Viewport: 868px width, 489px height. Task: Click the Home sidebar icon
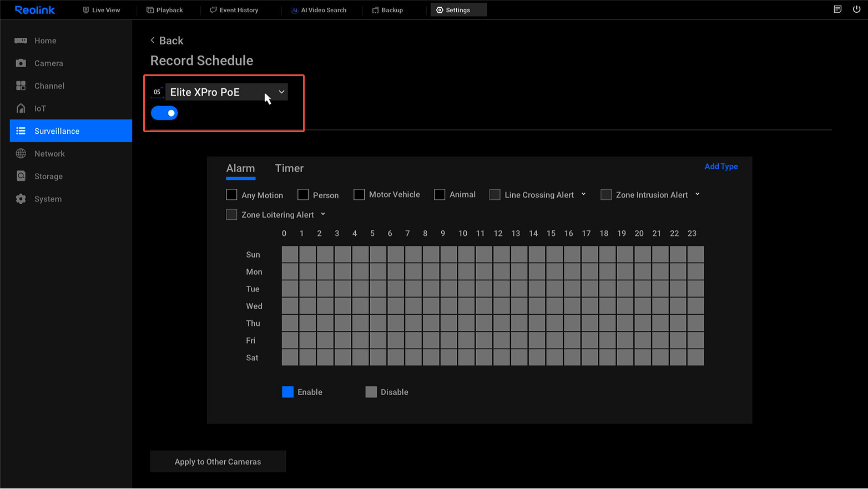coord(21,41)
